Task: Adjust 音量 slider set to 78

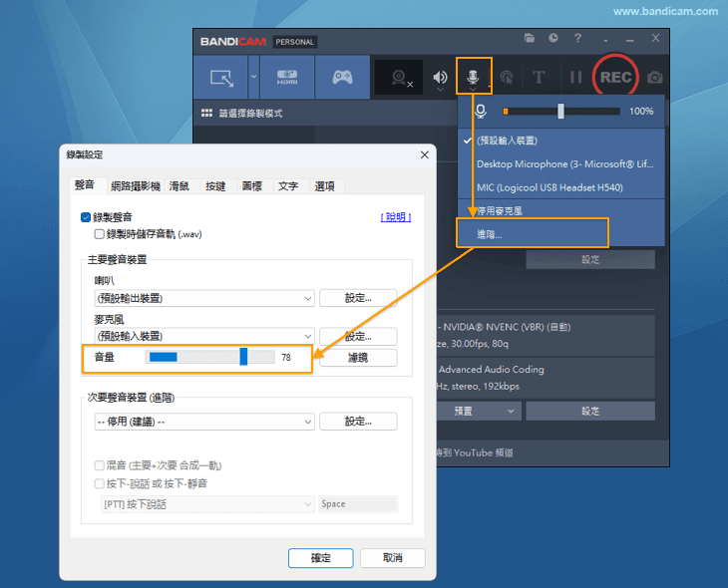Action: [x=209, y=357]
